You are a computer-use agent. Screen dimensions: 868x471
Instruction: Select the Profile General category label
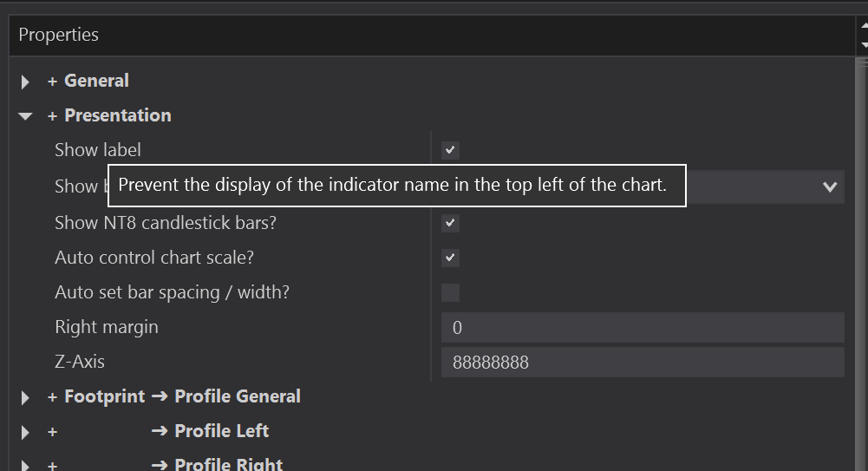[x=237, y=396]
